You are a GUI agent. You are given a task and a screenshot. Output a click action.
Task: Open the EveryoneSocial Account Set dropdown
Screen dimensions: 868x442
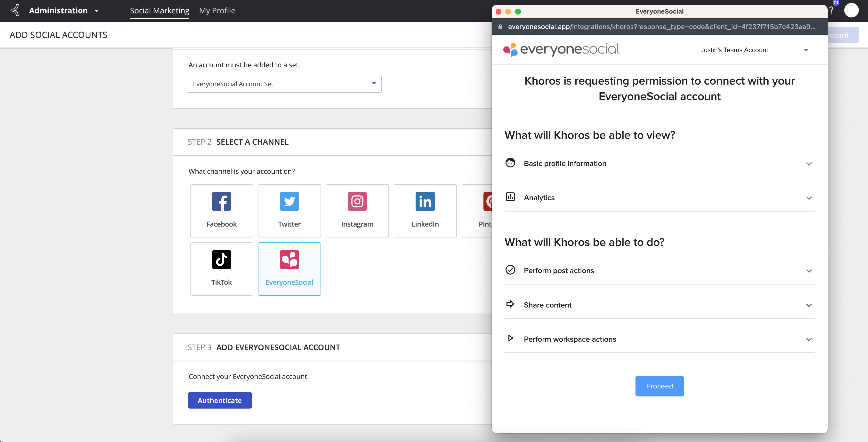284,84
